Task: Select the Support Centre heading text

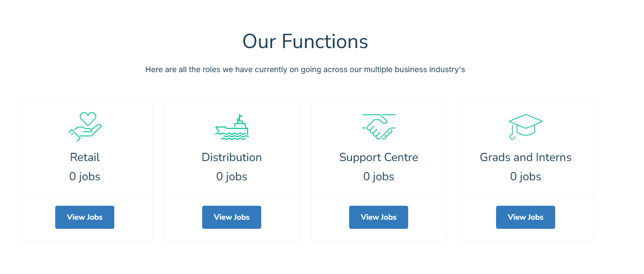Action: click(379, 157)
